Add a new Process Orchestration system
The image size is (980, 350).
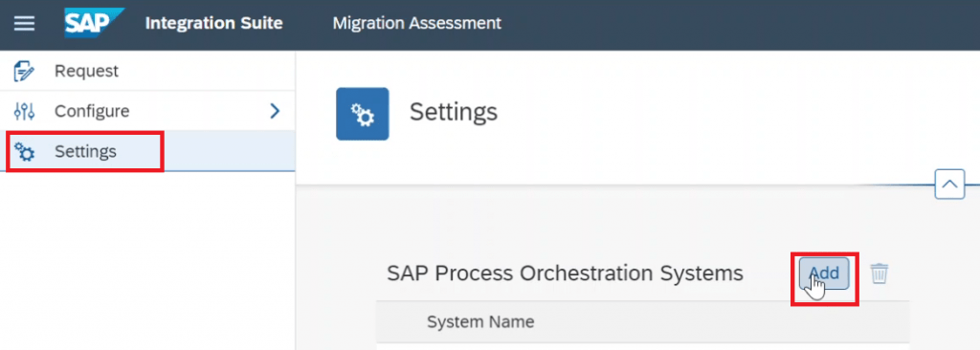(824, 273)
